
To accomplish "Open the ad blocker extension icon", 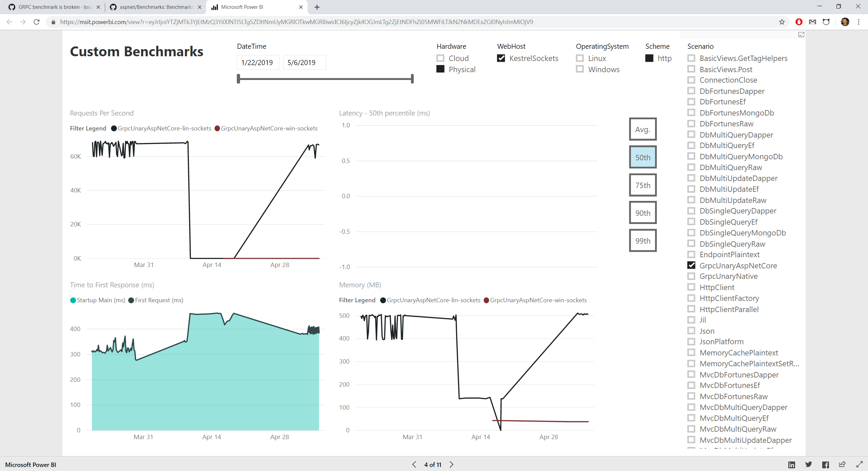I will (799, 22).
